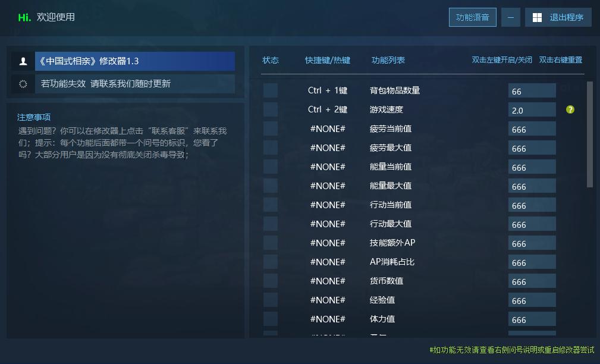This screenshot has width=600, height=364.
Task: Click the #NONE# hotkey for 疲劳当前值
Action: click(328, 128)
